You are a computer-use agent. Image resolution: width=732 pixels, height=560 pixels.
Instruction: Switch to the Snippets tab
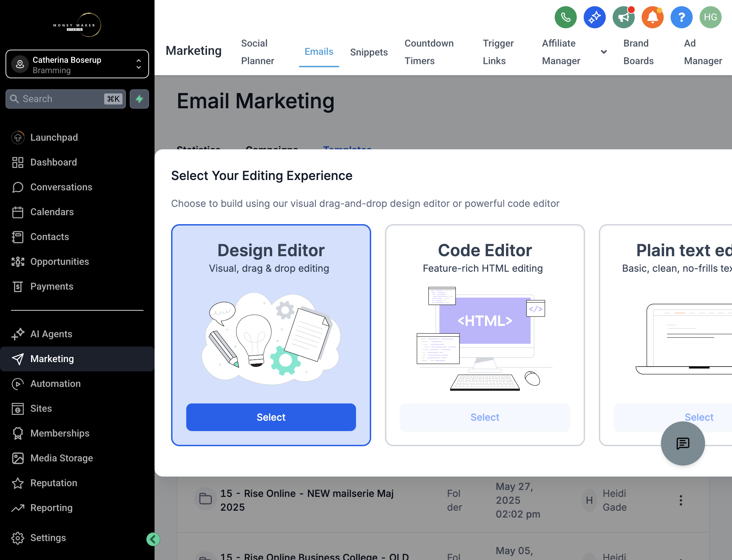tap(369, 52)
